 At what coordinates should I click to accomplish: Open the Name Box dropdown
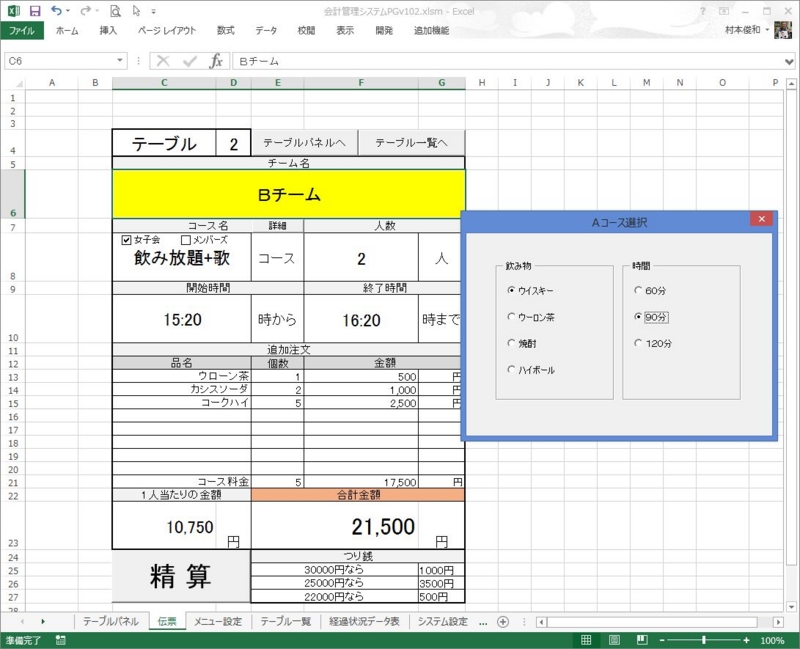[x=122, y=61]
